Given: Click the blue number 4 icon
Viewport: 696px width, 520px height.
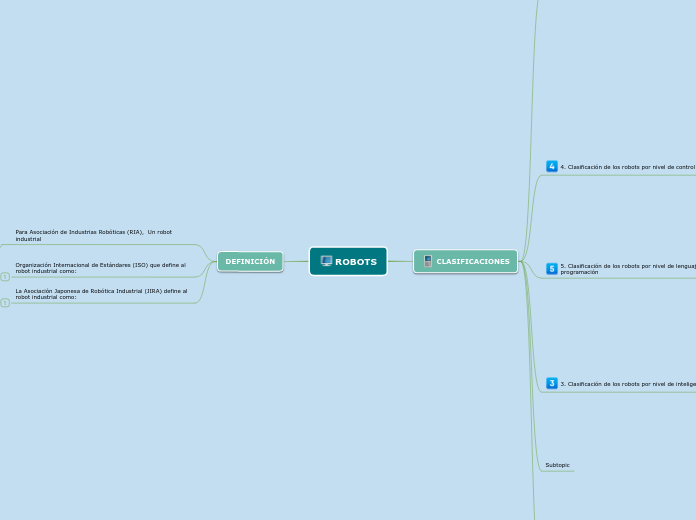Looking at the screenshot, I should coord(552,166).
